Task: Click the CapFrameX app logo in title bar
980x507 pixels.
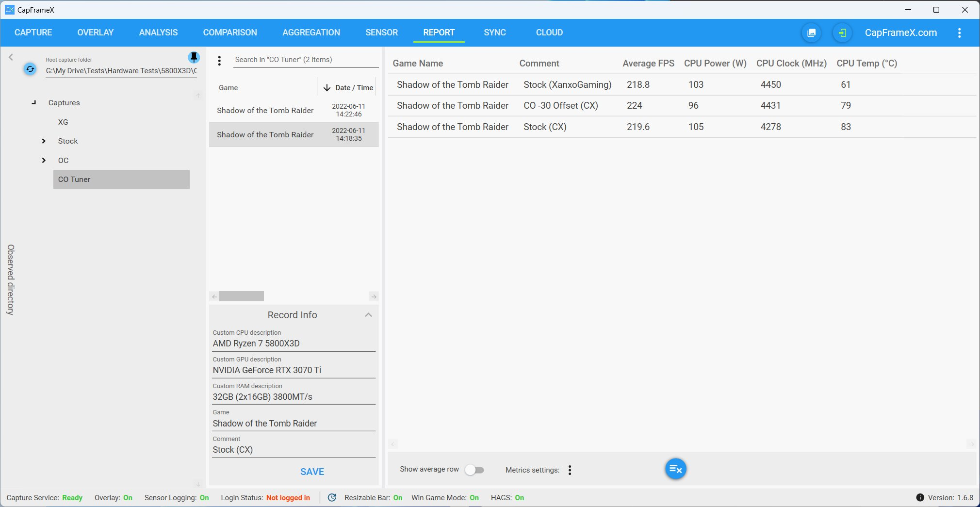Action: pyautogui.click(x=9, y=10)
